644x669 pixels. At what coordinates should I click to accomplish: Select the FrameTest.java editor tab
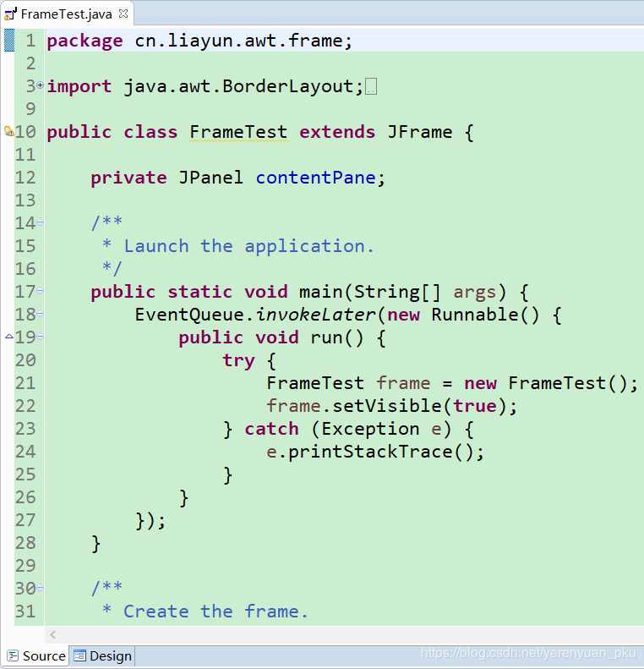(68, 14)
